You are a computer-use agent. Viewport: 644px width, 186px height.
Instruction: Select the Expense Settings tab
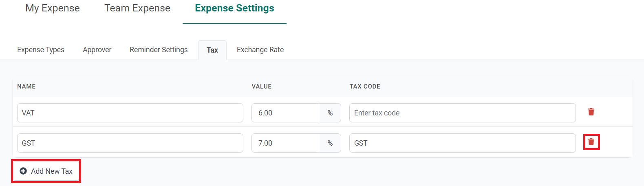click(x=234, y=8)
